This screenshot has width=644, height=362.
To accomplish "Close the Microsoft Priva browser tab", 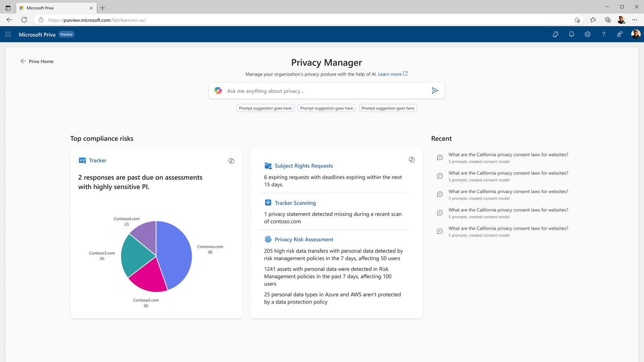I will click(91, 8).
